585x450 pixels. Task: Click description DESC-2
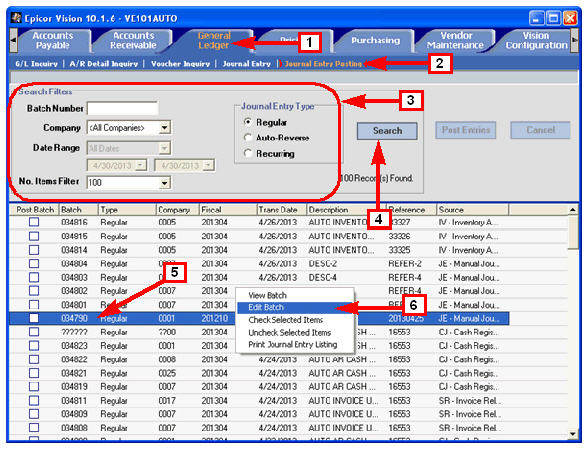pos(323,264)
